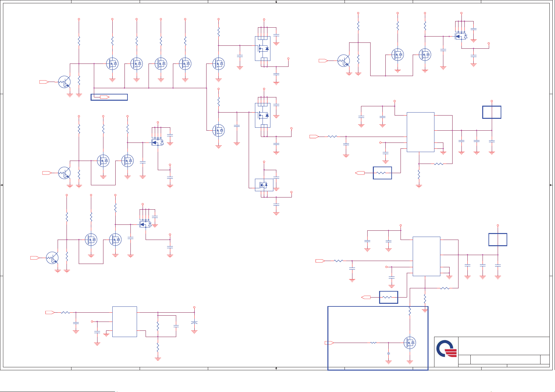The height and width of the screenshot is (392, 555).
Task: Select the smallest boxed MOSFET below the two tall boxed MOSFETs
Action: click(x=264, y=185)
